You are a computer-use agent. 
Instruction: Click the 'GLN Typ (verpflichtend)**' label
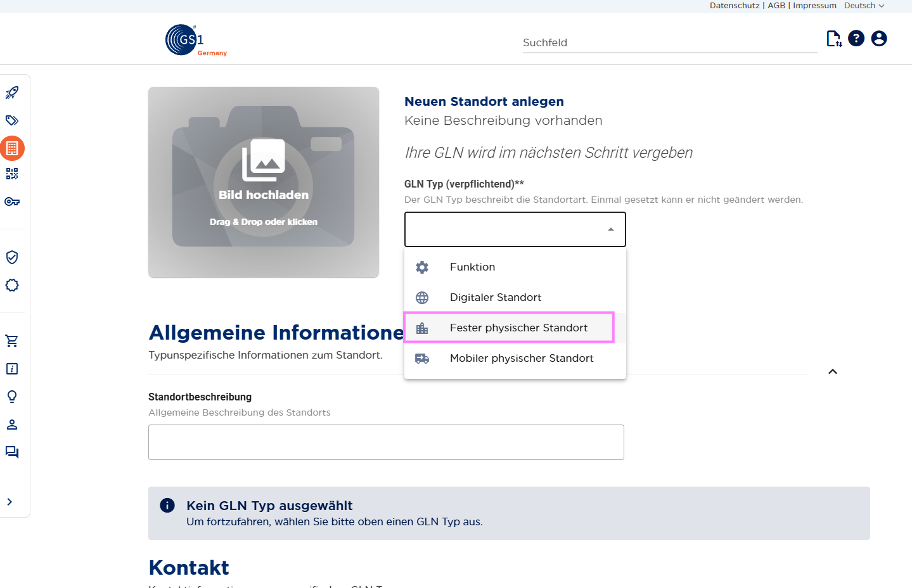(x=464, y=184)
